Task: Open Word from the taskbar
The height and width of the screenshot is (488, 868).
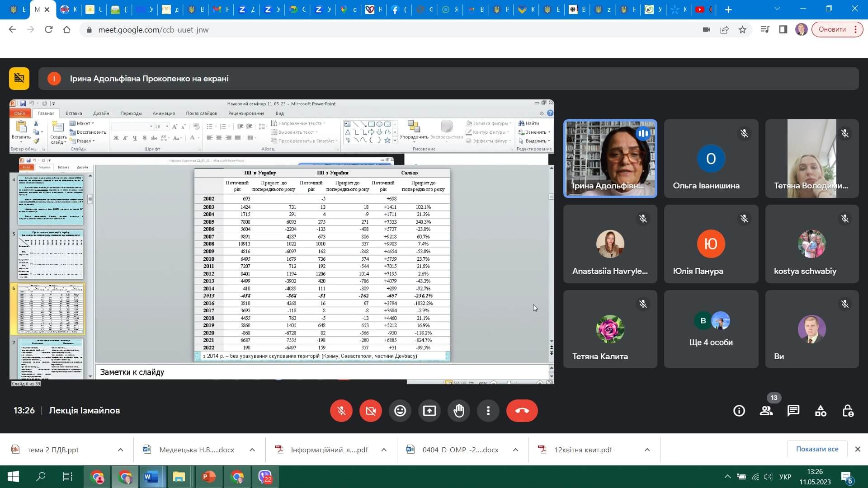Action: (x=151, y=477)
